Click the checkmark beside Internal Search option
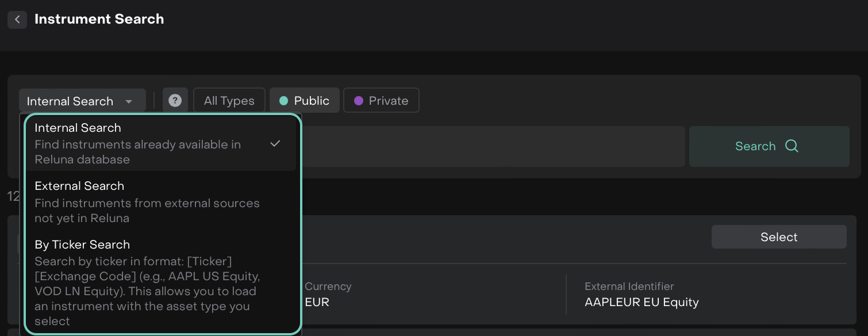This screenshot has width=868, height=336. 275,144
